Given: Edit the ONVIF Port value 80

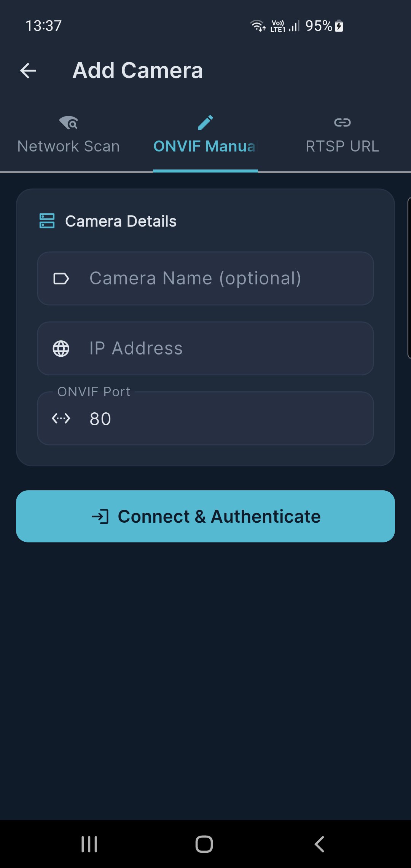Looking at the screenshot, I should (x=205, y=418).
